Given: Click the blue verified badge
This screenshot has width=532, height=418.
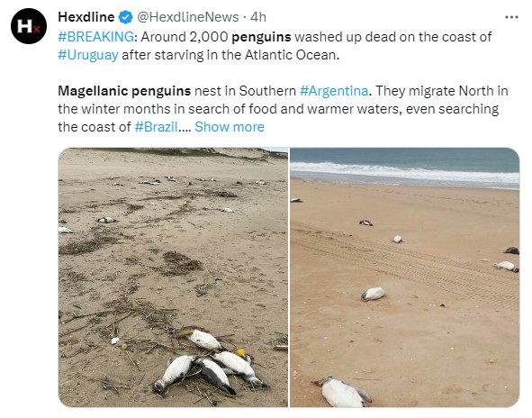Looking at the screenshot, I should (125, 17).
